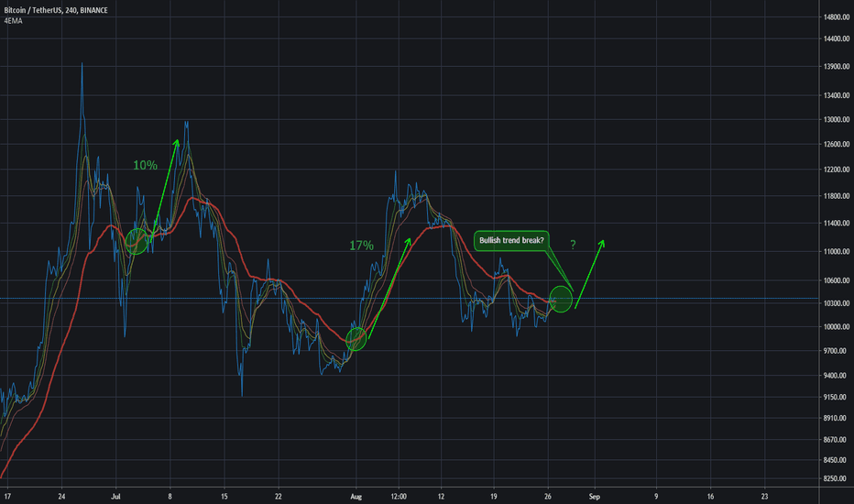Image resolution: width=854 pixels, height=504 pixels.
Task: Click the 23 date label on time axis
Action: click(765, 497)
